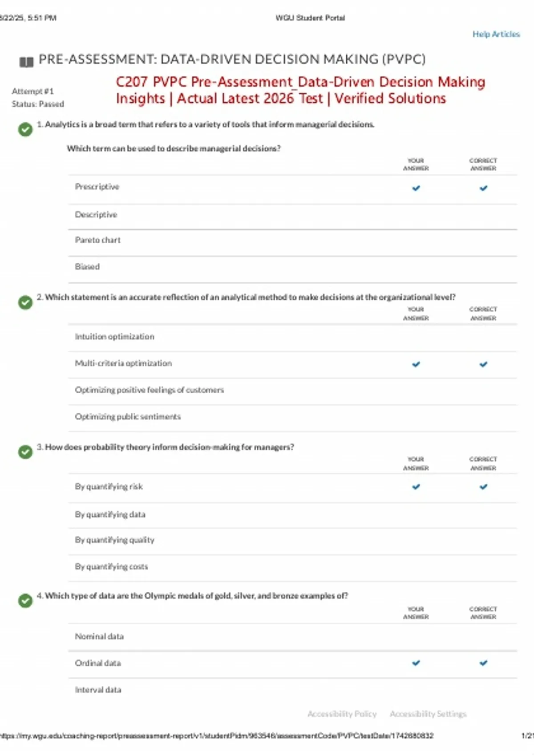Click the book icon beside Pre-Assessment title
Image resolution: width=534 pixels, height=756 pixels.
(26, 62)
